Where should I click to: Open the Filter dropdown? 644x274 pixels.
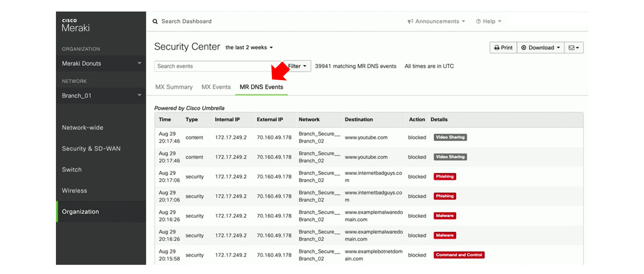(x=297, y=66)
